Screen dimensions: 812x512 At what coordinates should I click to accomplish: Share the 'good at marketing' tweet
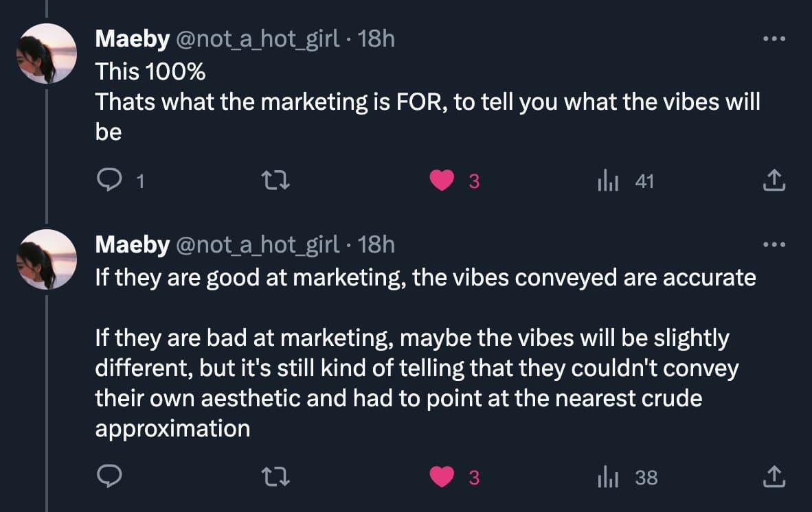click(x=774, y=477)
